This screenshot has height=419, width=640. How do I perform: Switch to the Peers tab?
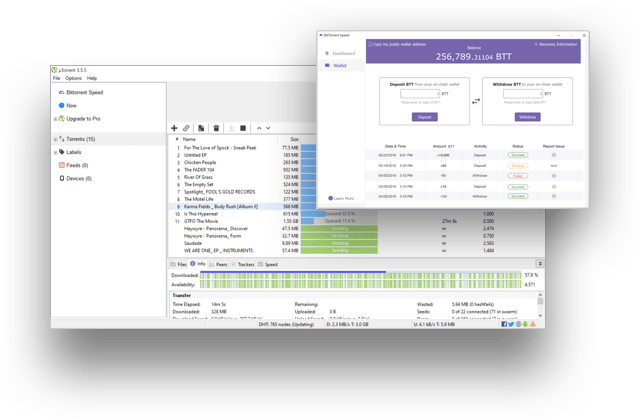click(218, 264)
